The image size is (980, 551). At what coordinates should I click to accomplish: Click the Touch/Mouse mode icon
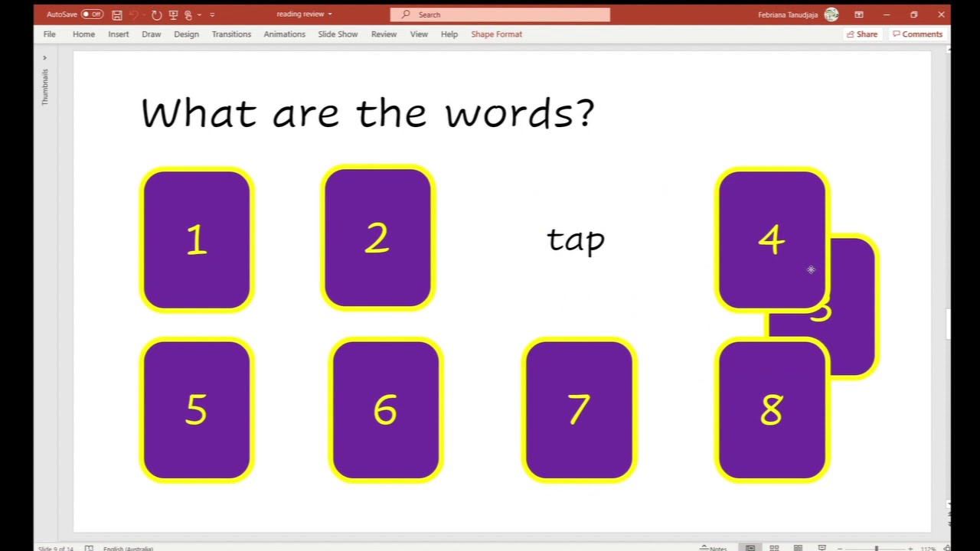(x=188, y=15)
